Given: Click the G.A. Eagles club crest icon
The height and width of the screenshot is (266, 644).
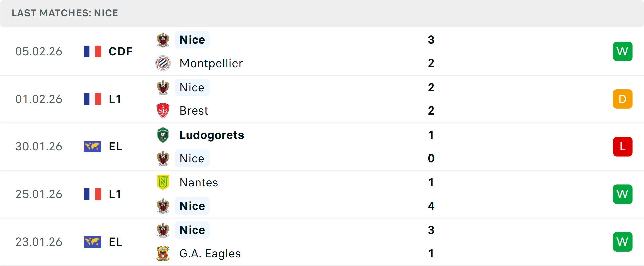Looking at the screenshot, I should 163,254.
